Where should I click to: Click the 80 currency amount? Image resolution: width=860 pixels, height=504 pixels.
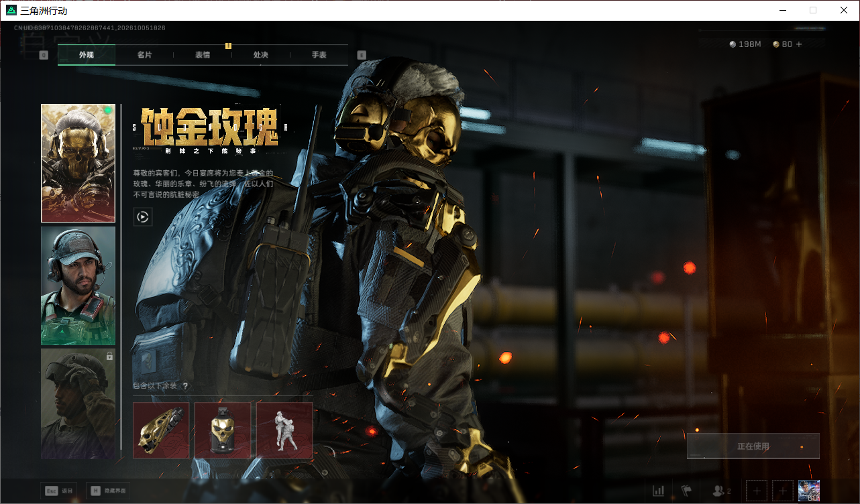(787, 44)
